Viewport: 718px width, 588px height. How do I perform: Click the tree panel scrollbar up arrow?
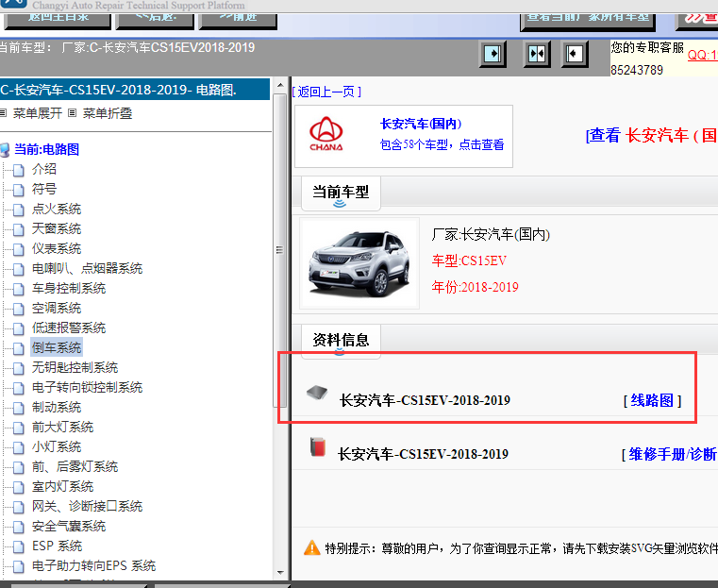pos(280,86)
